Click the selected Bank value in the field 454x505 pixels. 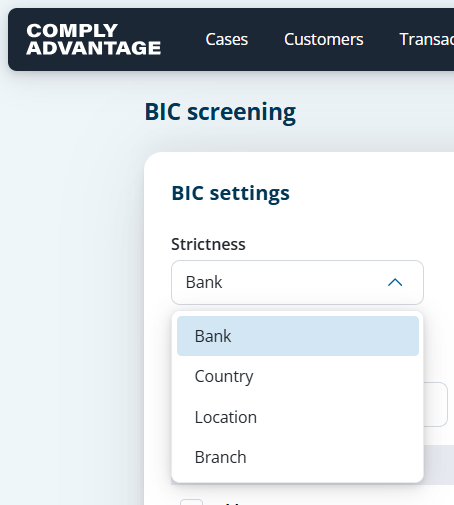[204, 282]
